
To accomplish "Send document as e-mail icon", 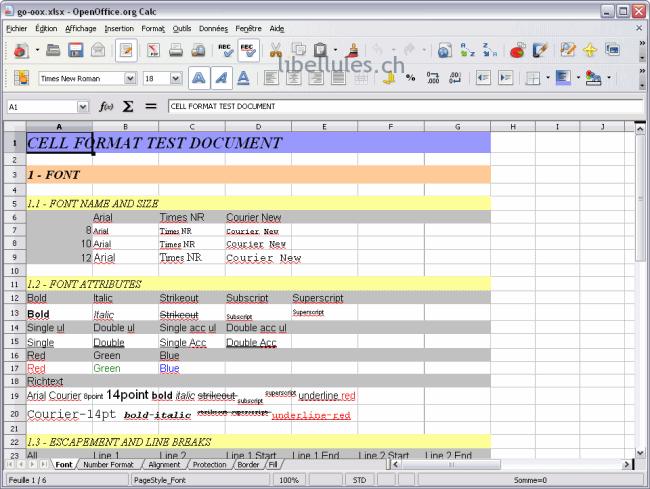I will pyautogui.click(x=98, y=50).
